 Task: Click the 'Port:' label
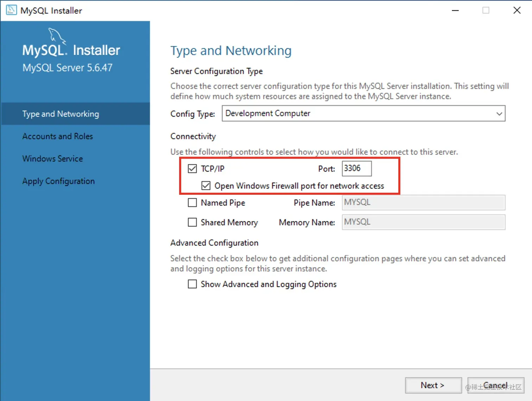click(327, 169)
